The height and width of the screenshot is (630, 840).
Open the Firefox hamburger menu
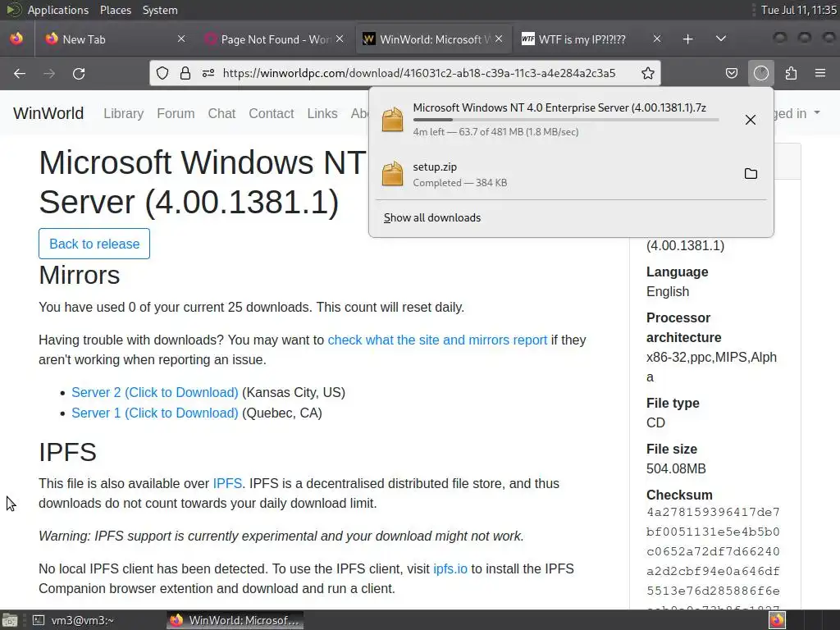pyautogui.click(x=820, y=73)
